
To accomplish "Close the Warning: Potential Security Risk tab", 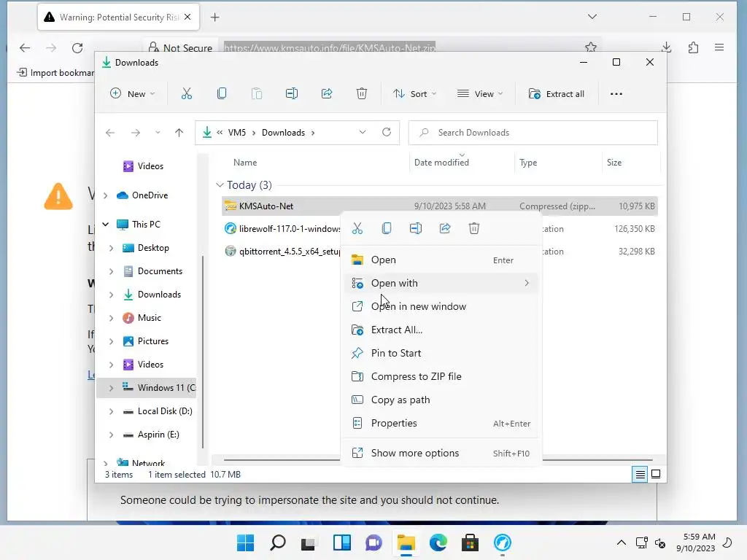I will (x=187, y=17).
